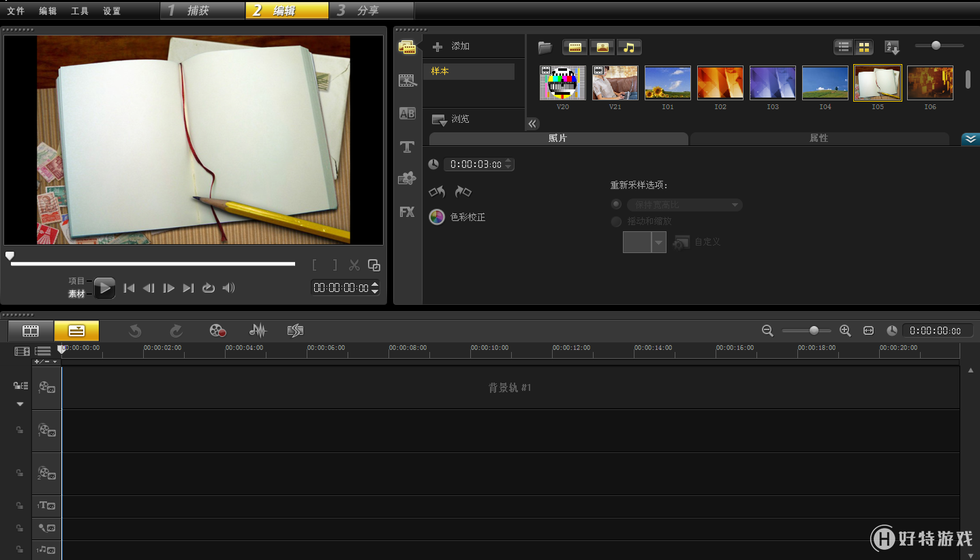Toggle show audio files filter
The width and height of the screenshot is (980, 560).
coord(629,47)
